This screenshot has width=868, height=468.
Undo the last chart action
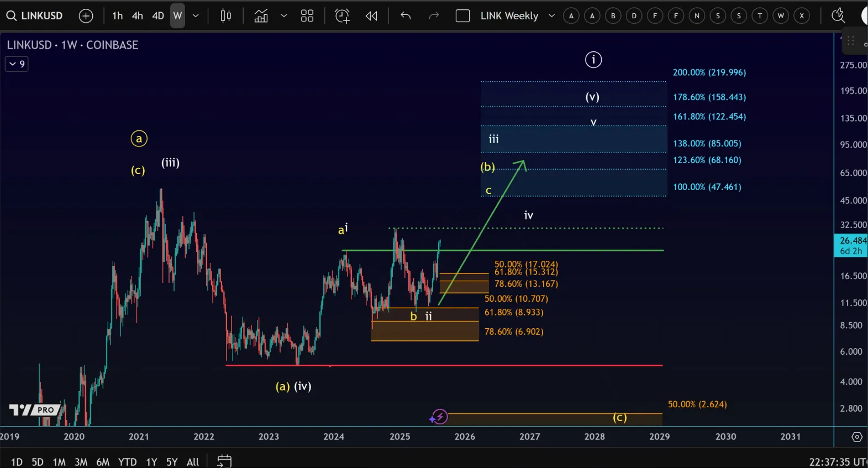click(x=406, y=16)
